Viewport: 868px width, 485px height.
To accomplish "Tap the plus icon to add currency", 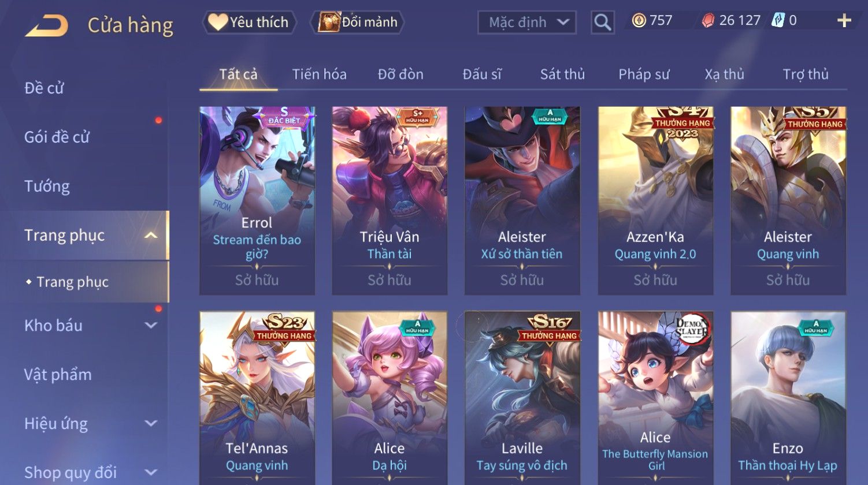I will [844, 21].
